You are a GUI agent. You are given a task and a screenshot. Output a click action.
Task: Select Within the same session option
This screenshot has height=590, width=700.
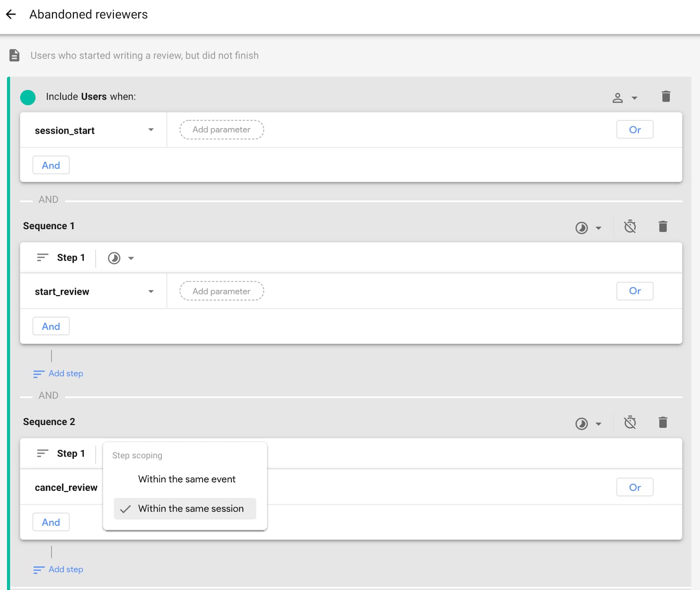click(185, 509)
